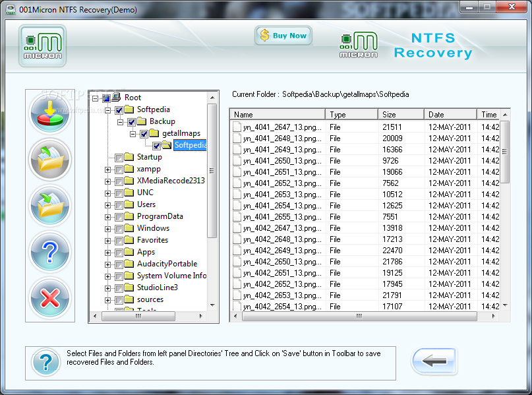Click the file list scroll right arrow
Image resolution: width=532 pixels, height=395 pixels.
(493, 316)
